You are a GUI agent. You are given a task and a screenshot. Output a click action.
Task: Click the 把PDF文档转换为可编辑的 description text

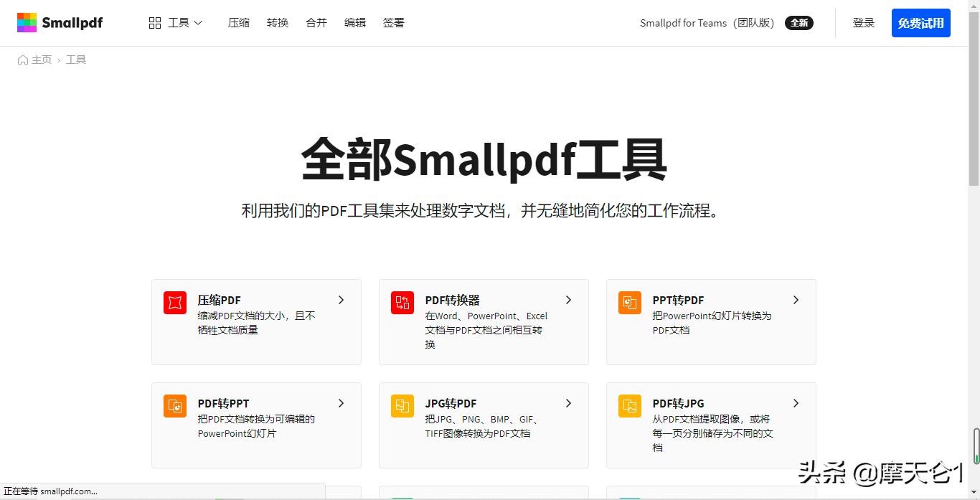point(257,426)
